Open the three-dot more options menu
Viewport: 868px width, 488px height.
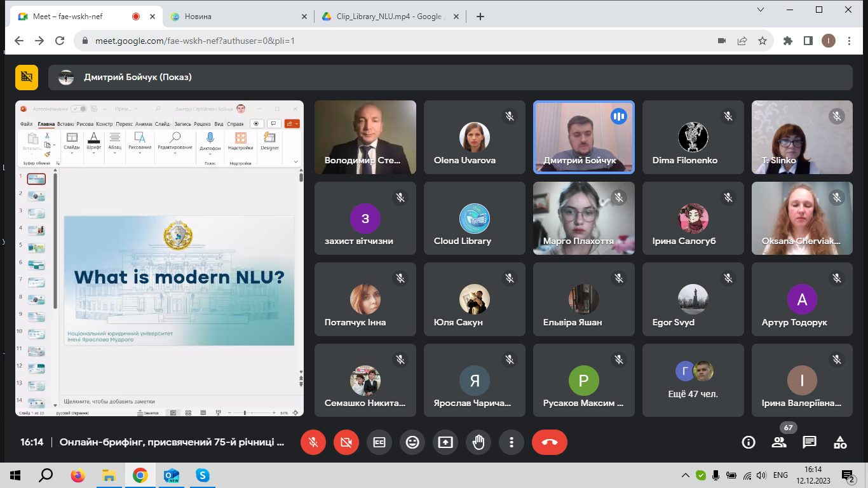(512, 442)
